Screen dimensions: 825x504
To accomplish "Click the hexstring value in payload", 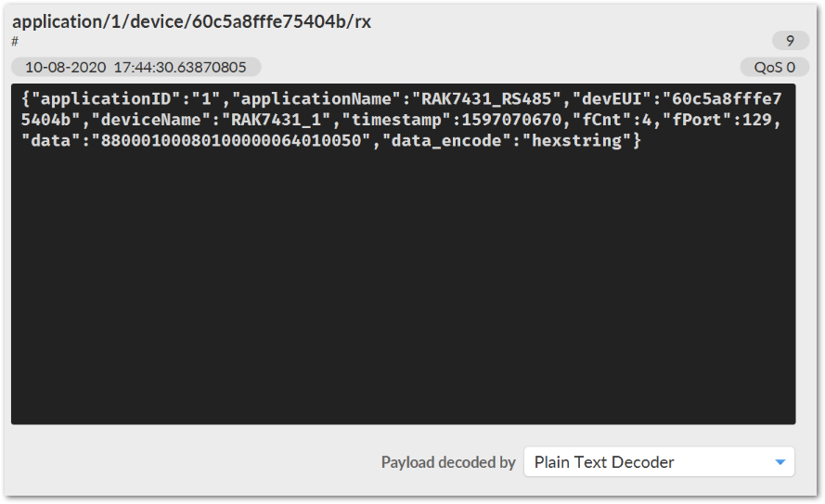I will (x=576, y=140).
